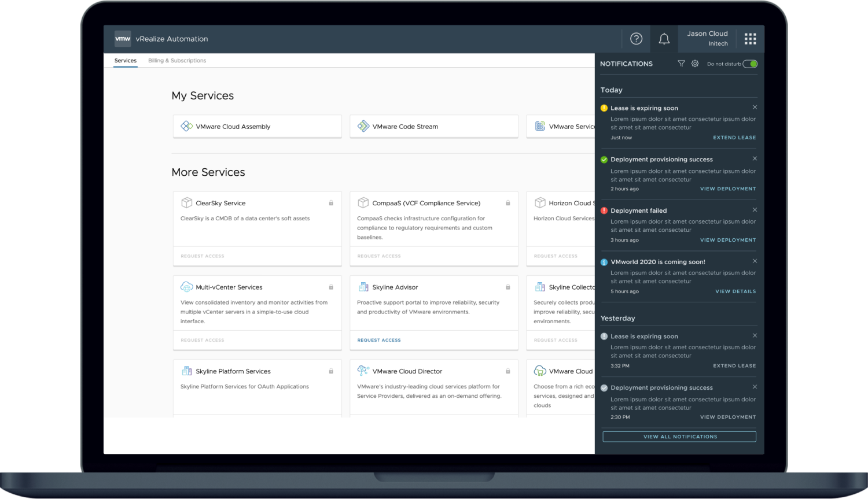The width and height of the screenshot is (868, 499).
Task: Click VIEW ALL NOTIFICATIONS button
Action: (x=679, y=437)
